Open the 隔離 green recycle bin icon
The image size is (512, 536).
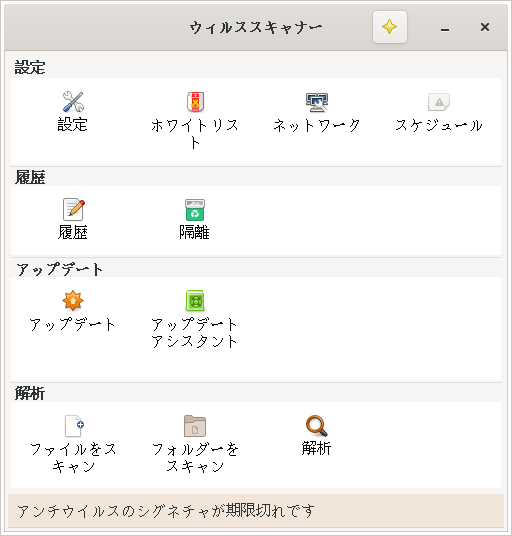[x=195, y=210]
